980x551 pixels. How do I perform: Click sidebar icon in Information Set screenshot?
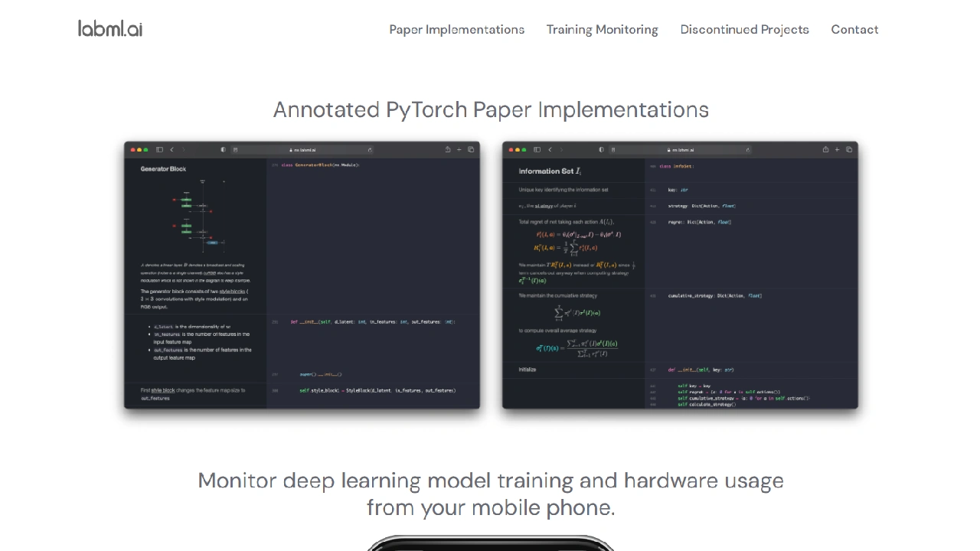coord(537,150)
